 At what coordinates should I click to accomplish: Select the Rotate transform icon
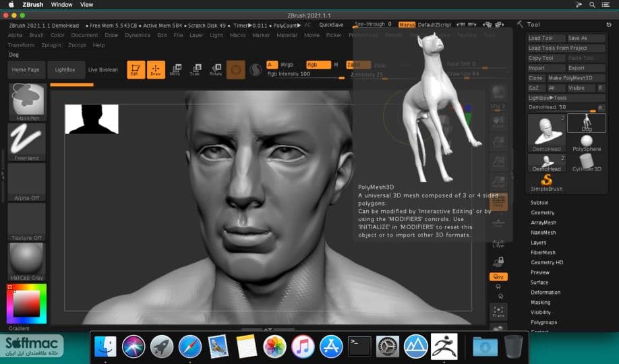pyautogui.click(x=216, y=69)
